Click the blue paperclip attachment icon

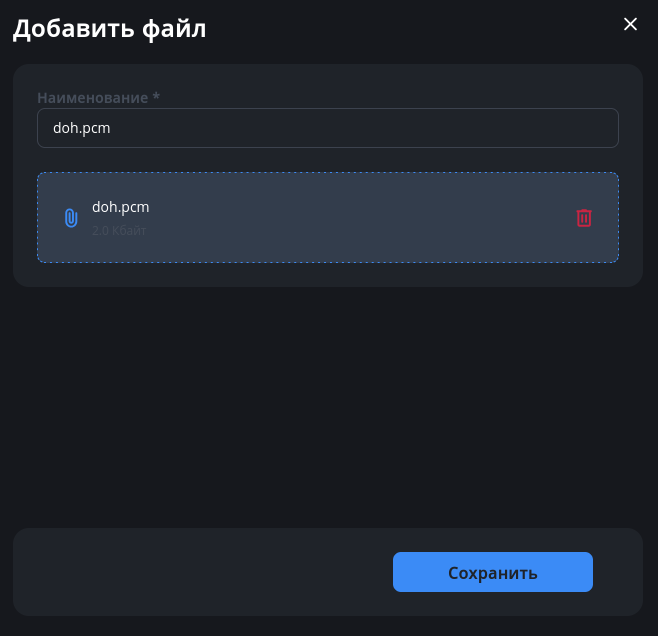[x=71, y=218]
